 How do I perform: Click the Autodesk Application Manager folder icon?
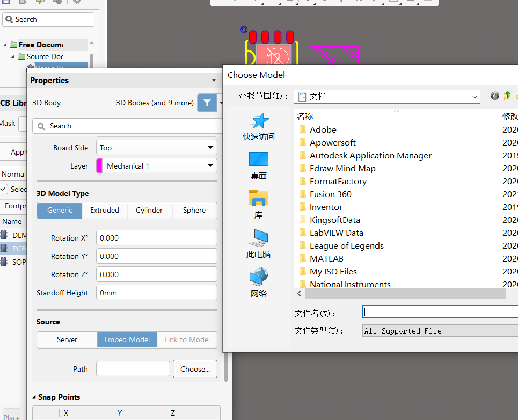(303, 155)
